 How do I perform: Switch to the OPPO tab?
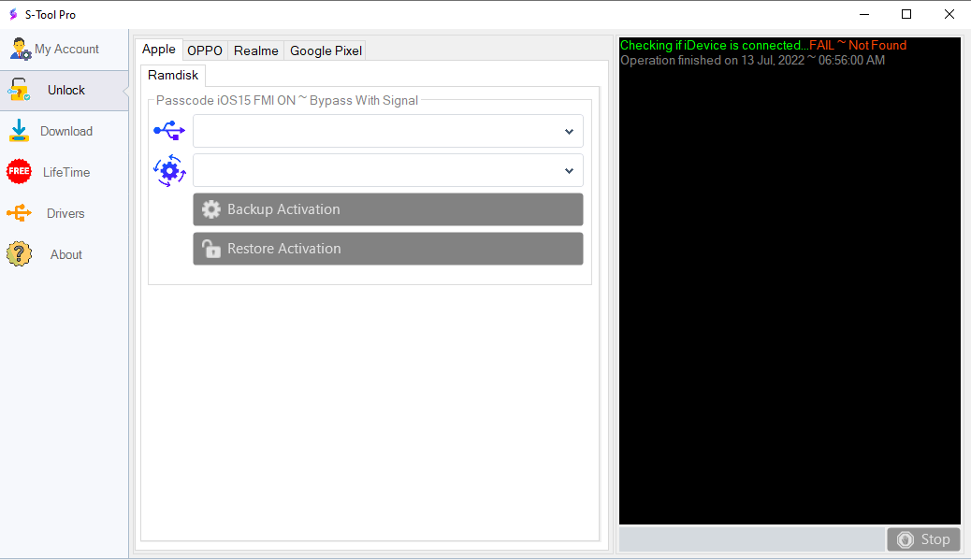[x=204, y=50]
